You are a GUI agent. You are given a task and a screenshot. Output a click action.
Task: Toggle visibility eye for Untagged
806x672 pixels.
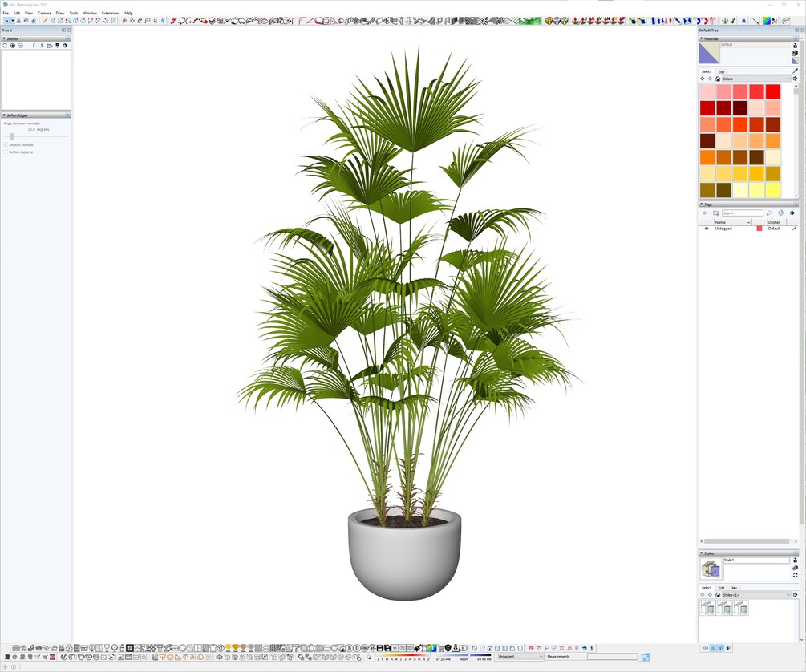[707, 229]
